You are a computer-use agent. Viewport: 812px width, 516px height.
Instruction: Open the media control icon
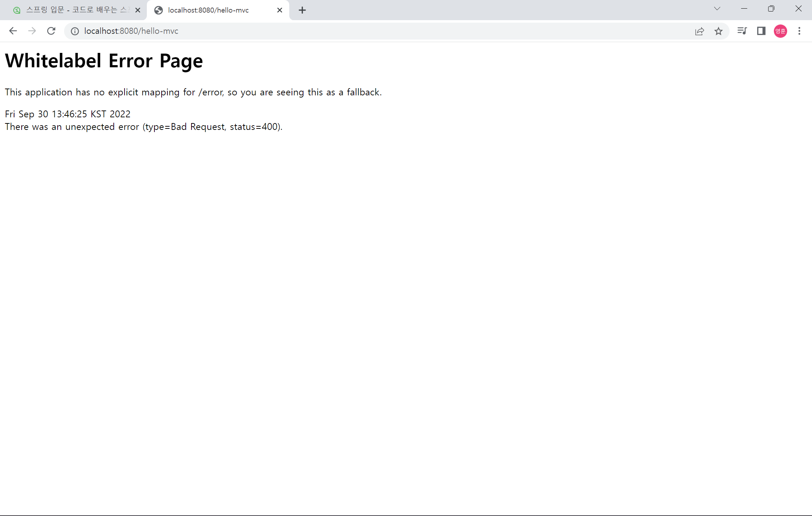[x=742, y=31]
